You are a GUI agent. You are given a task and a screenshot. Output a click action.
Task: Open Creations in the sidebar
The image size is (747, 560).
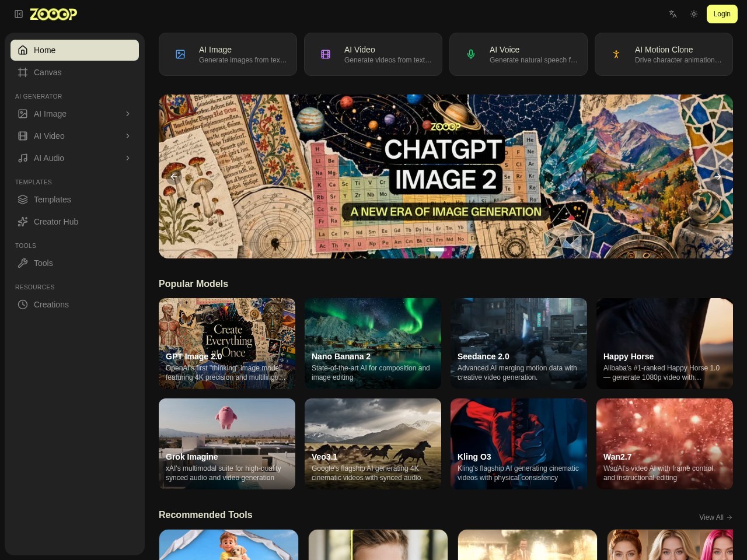(75, 304)
